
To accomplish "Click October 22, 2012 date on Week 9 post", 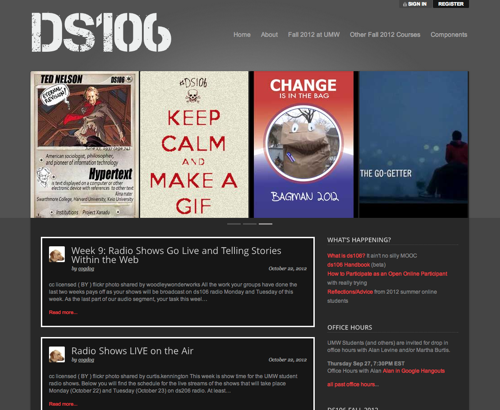I will pos(288,269).
